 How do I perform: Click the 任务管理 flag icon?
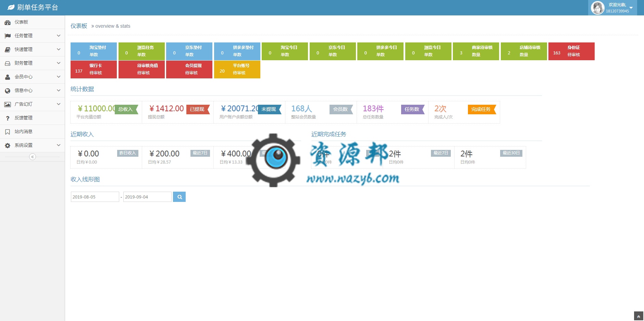pyautogui.click(x=8, y=36)
